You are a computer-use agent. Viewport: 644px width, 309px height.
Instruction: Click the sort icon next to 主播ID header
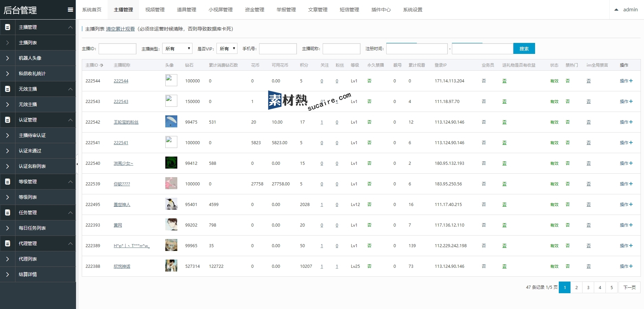(x=101, y=65)
